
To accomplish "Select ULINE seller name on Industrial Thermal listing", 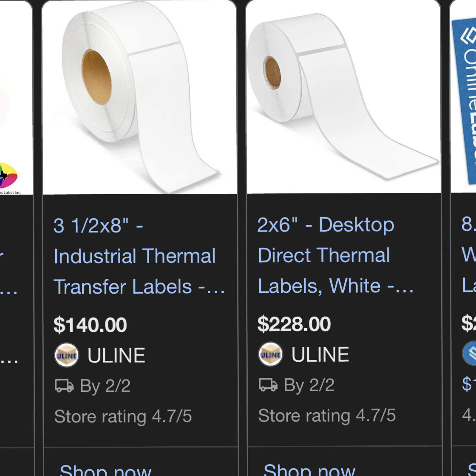I will click(x=116, y=355).
